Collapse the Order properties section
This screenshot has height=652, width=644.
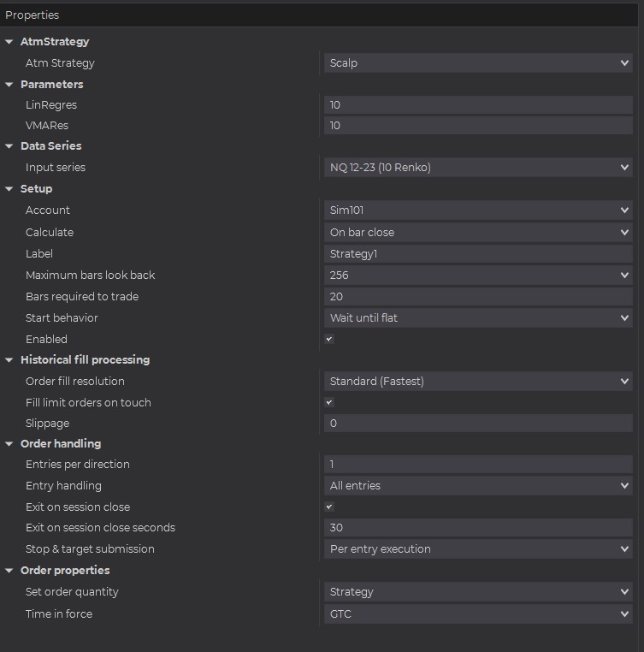point(9,571)
